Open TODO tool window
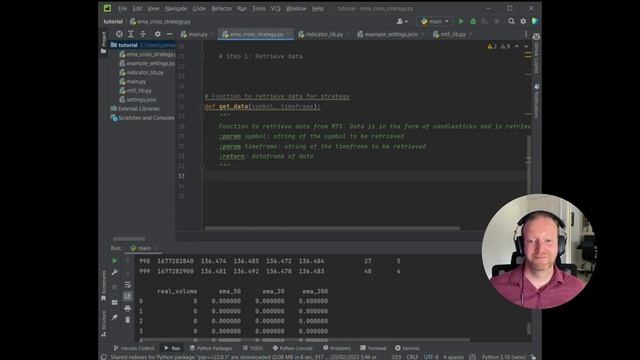 253,348
